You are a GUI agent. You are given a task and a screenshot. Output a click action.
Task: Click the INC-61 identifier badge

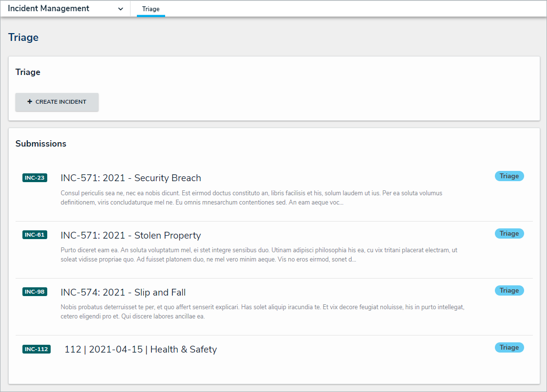(35, 235)
